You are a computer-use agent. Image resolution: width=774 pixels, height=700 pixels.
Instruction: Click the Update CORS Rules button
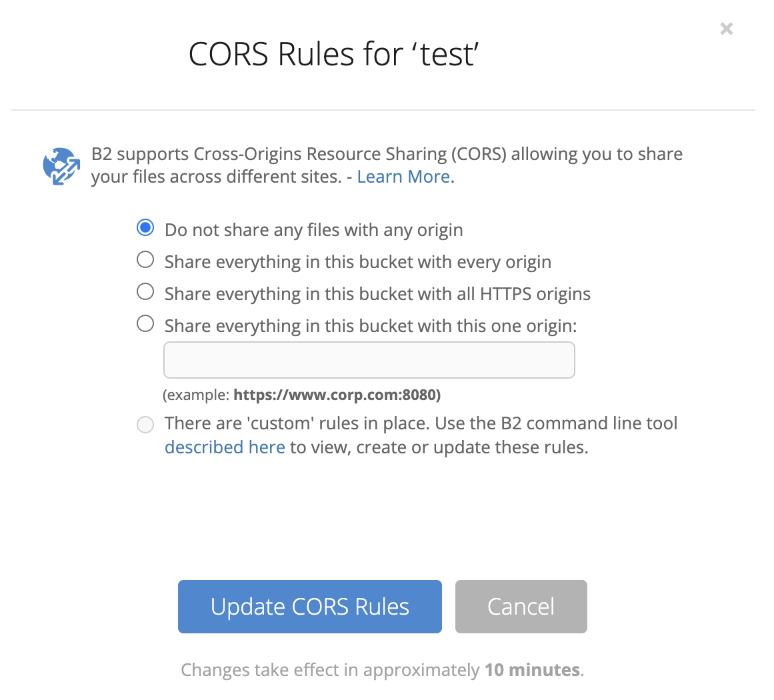309,607
